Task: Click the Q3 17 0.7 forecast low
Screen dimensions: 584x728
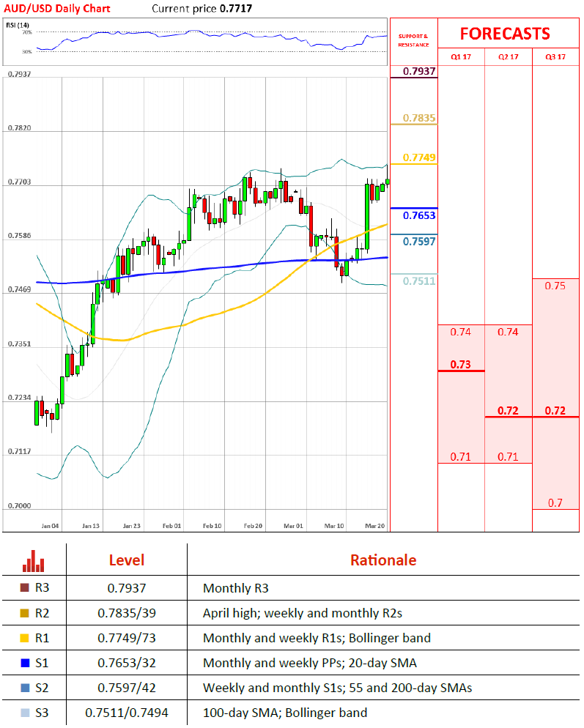Action: 555,503
